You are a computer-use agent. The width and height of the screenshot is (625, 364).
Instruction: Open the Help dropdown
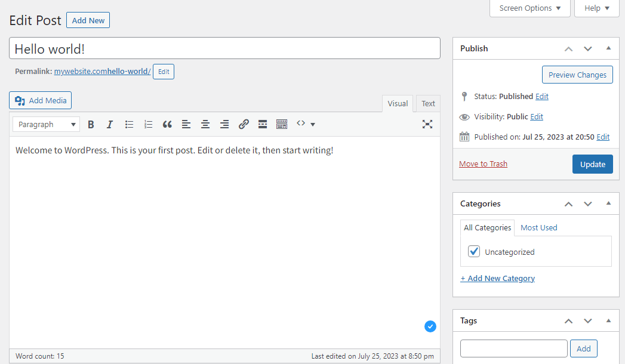tap(596, 8)
